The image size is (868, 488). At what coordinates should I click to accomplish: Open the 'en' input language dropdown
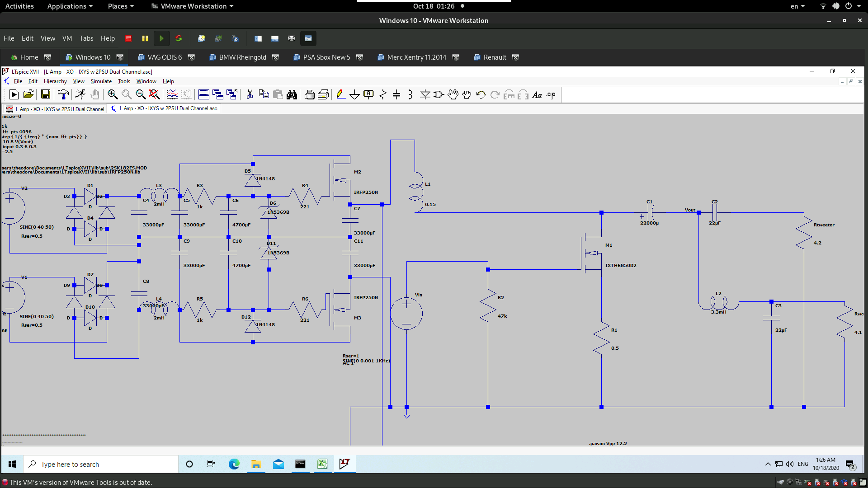click(797, 6)
